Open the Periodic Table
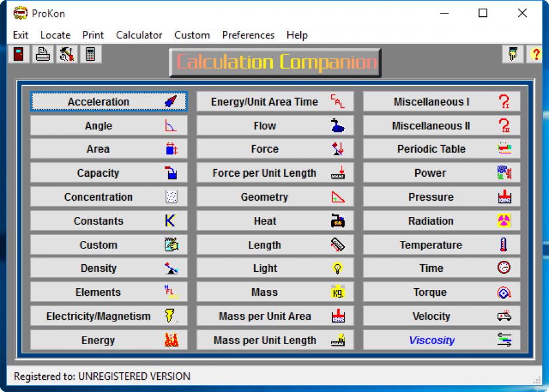Viewport: 549px width, 392px height. 442,149
